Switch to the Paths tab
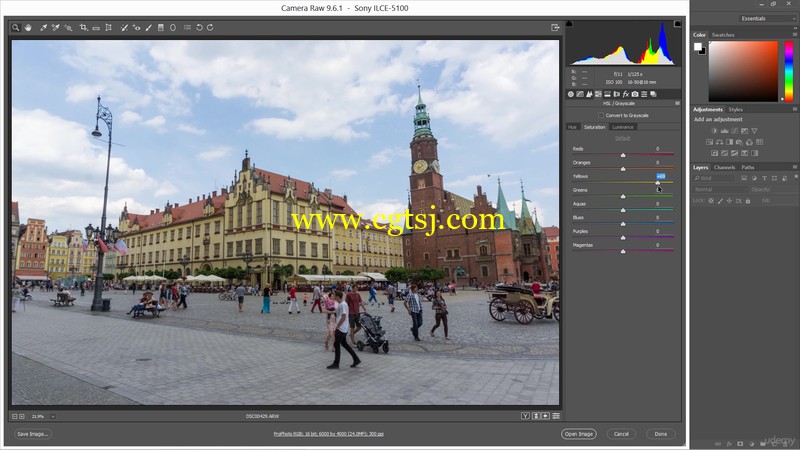Image resolution: width=800 pixels, height=450 pixels. click(748, 167)
